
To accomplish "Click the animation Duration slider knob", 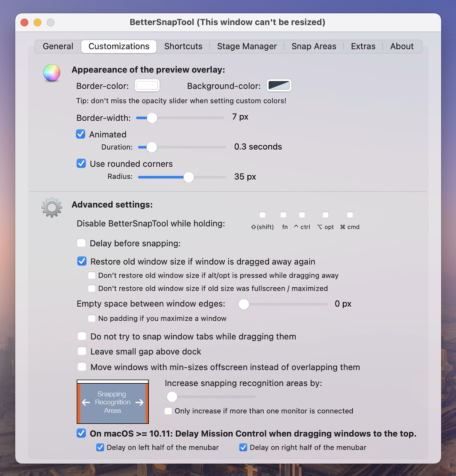I will tap(152, 147).
